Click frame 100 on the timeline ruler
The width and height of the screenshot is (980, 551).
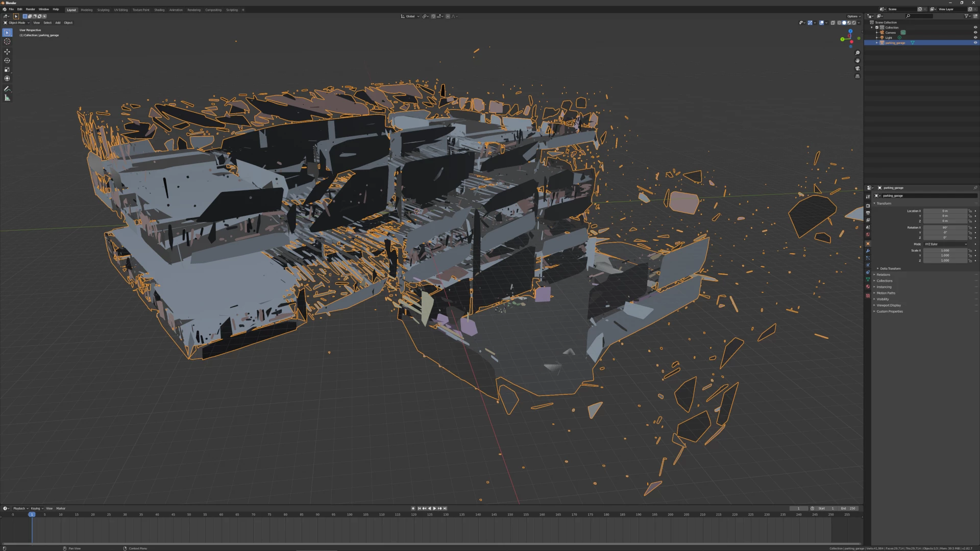(x=350, y=515)
